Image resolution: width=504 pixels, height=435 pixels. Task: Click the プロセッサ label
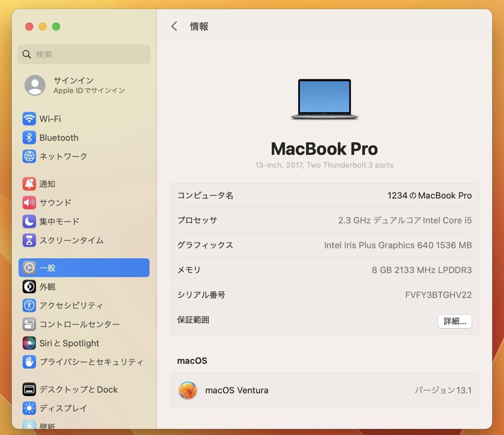pos(197,220)
